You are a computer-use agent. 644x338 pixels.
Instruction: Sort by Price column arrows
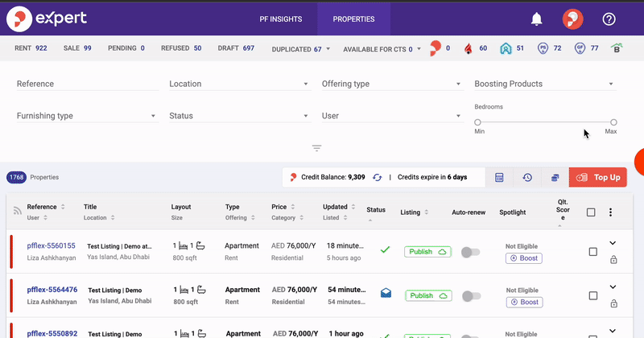tap(293, 207)
